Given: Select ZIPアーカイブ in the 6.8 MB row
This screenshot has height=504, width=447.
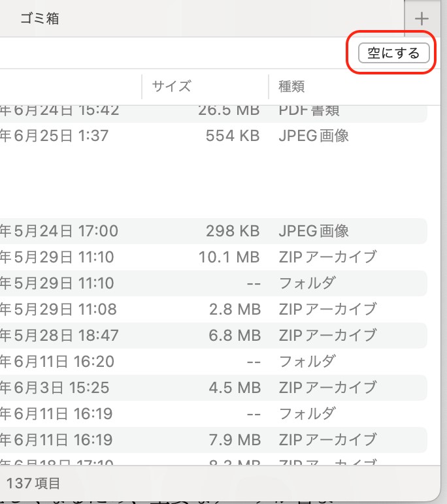Looking at the screenshot, I should click(x=327, y=336).
